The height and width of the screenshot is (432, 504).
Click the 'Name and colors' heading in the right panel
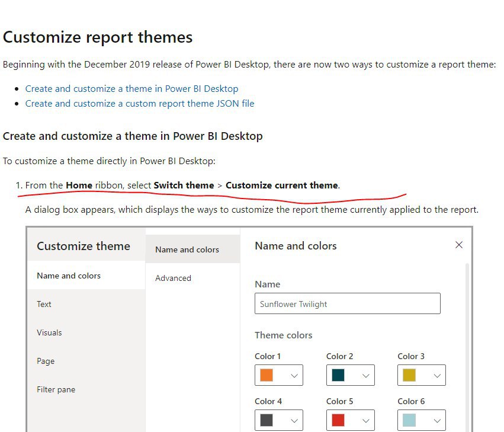pos(296,246)
